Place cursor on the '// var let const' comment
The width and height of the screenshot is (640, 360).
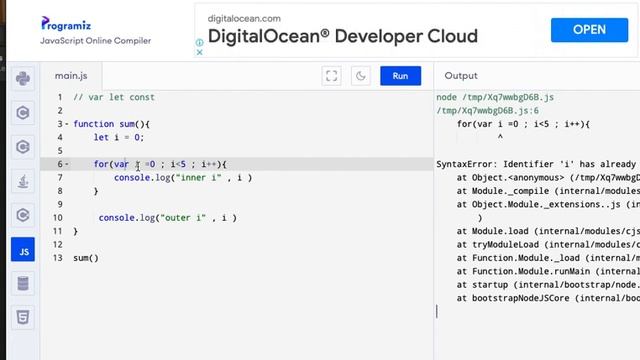click(114, 98)
